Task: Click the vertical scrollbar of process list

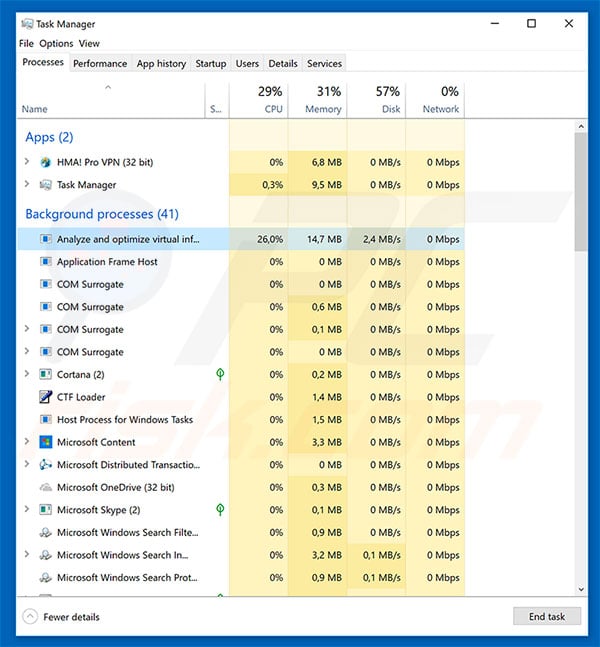Action: pyautogui.click(x=581, y=190)
